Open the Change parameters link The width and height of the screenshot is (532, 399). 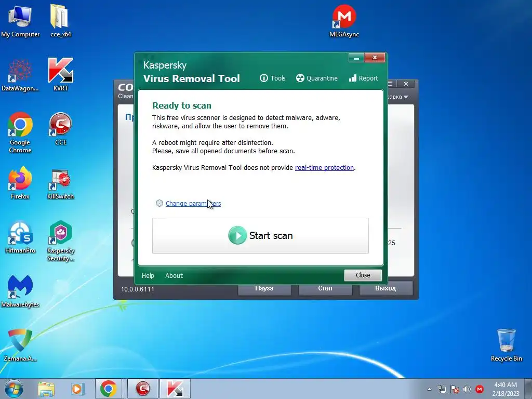click(x=193, y=204)
